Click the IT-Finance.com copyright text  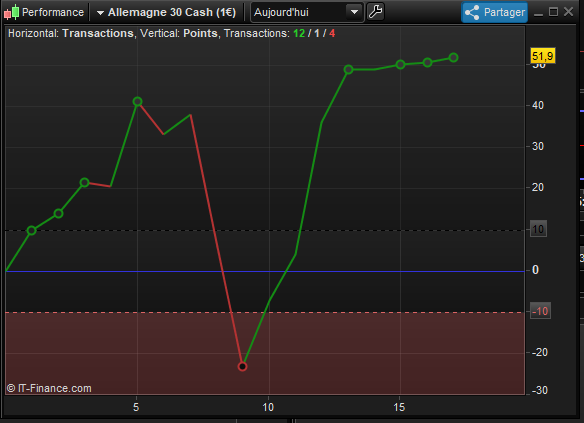49,388
